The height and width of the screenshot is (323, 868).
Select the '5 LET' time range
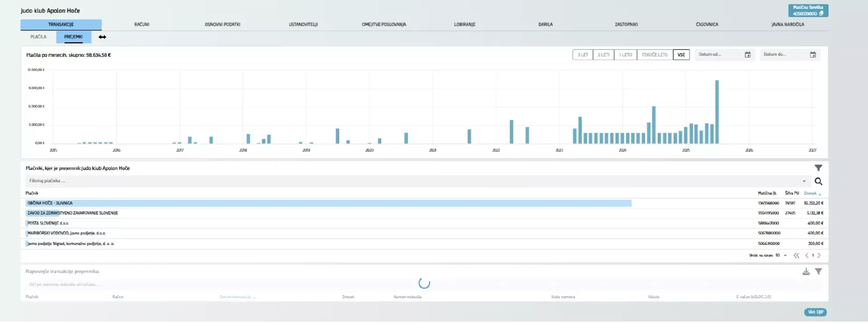(583, 55)
